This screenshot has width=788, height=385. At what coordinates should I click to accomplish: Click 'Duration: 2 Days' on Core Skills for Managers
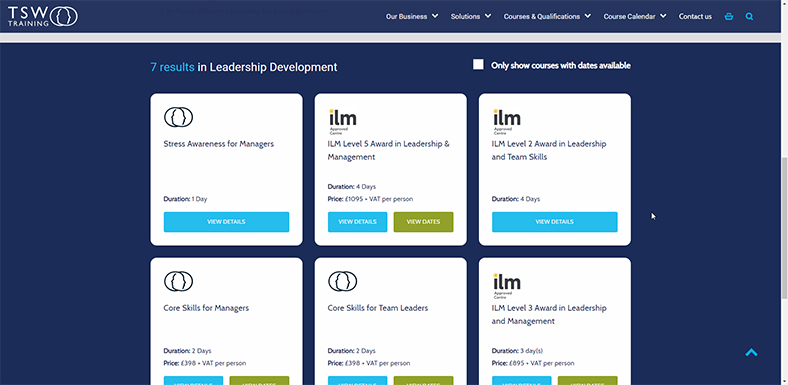click(187, 351)
